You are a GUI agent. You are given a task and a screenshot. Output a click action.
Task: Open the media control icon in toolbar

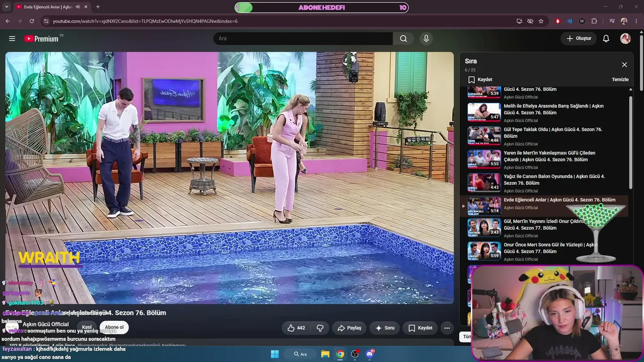(x=612, y=21)
